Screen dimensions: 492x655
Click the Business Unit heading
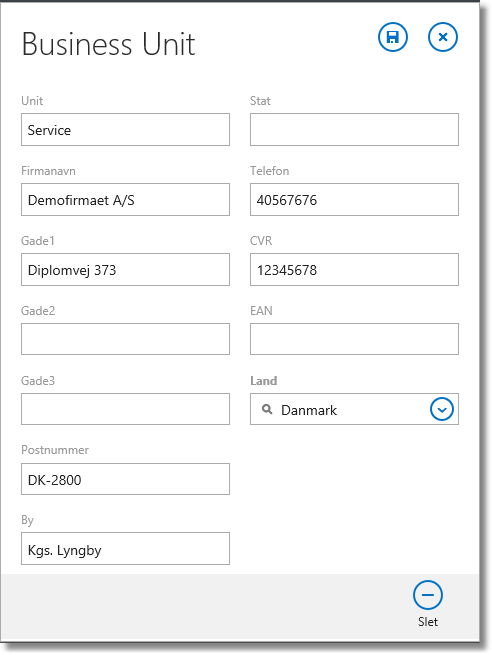[x=108, y=44]
